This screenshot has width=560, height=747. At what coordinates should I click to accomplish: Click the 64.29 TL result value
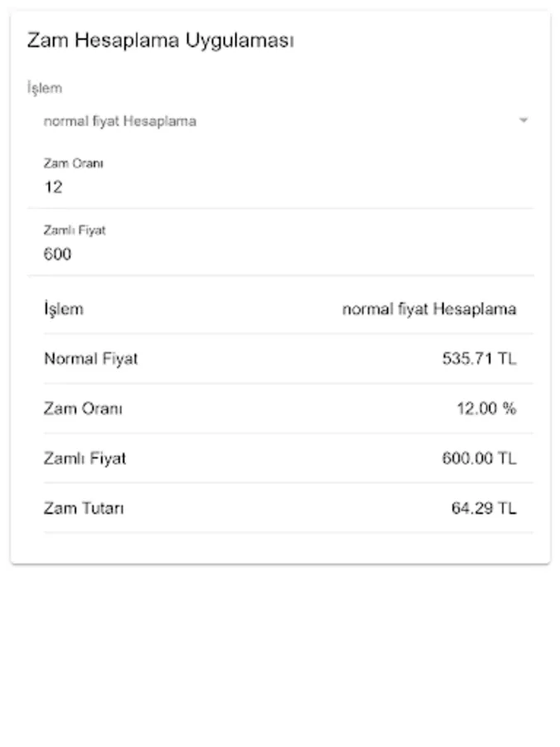tap(483, 508)
